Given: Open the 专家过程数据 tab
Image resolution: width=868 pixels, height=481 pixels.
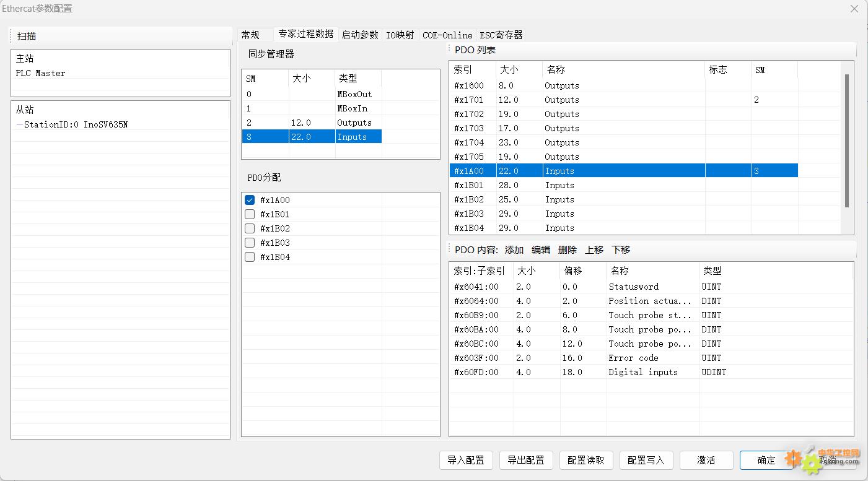Looking at the screenshot, I should (306, 34).
